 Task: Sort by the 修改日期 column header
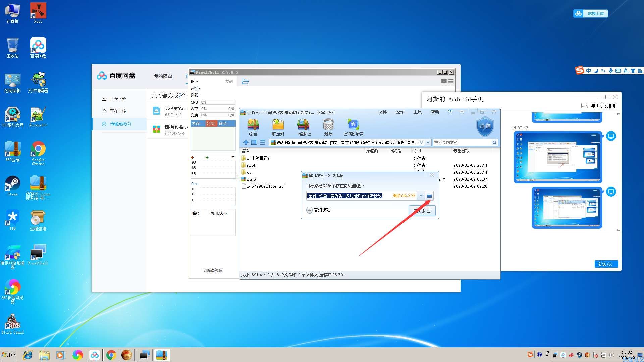[461, 151]
